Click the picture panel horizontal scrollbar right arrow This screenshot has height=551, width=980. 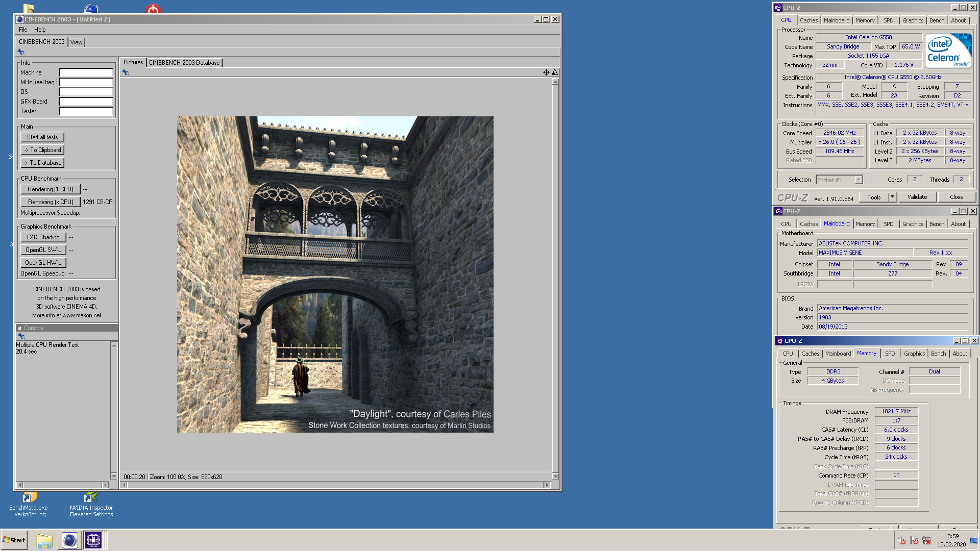(x=547, y=485)
